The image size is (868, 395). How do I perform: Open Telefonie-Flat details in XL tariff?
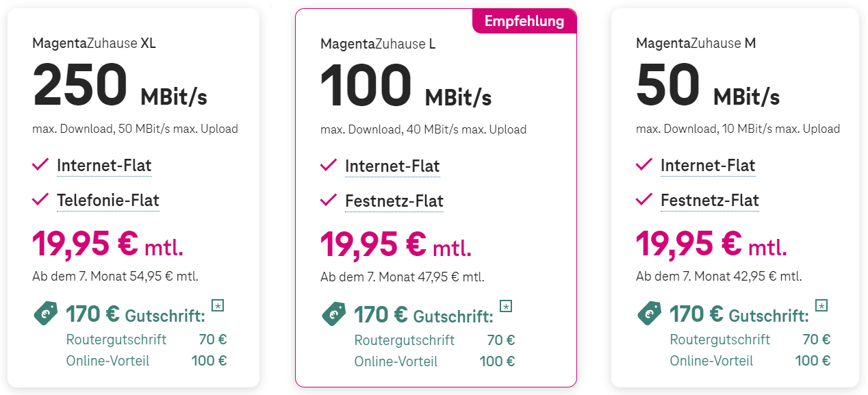click(x=108, y=201)
